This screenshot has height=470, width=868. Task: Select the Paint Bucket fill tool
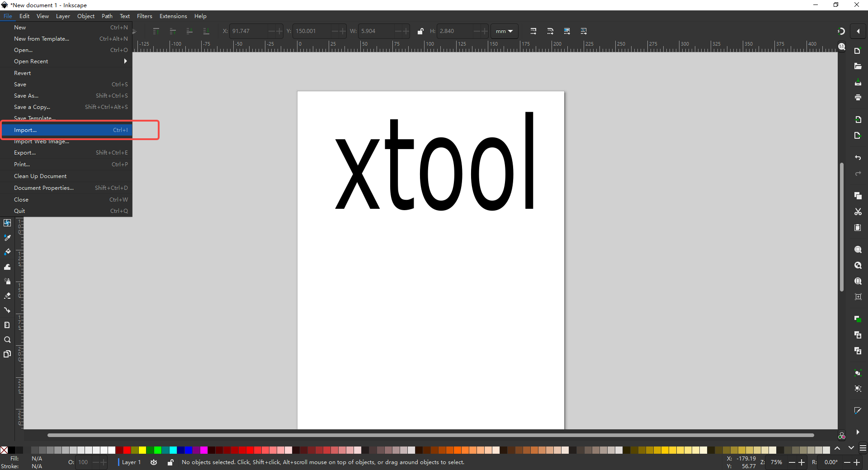click(7, 252)
